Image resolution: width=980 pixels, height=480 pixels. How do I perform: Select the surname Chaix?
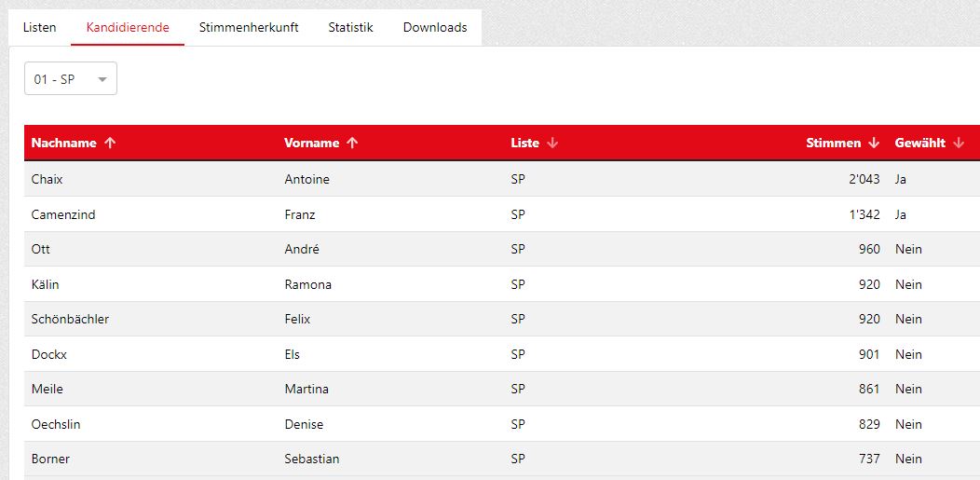click(x=47, y=179)
